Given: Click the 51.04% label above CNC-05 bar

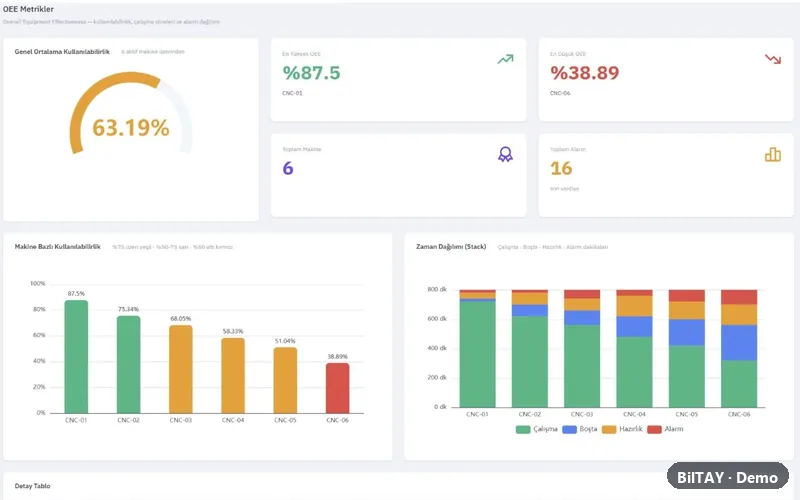Looking at the screenshot, I should 285,341.
